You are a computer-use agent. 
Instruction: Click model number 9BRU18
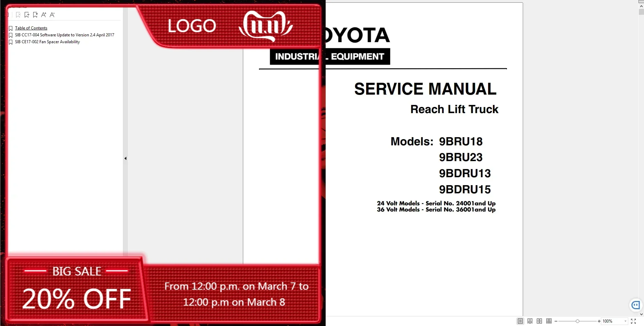(461, 142)
